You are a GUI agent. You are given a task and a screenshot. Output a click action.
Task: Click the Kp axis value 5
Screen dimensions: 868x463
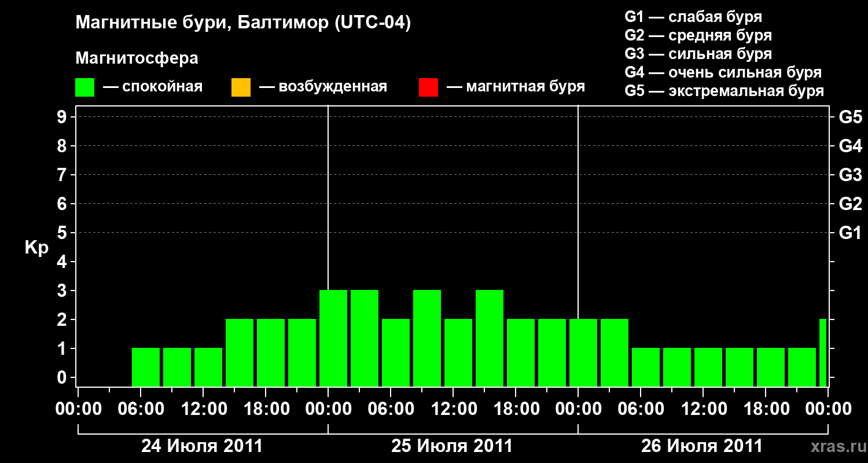coord(63,233)
